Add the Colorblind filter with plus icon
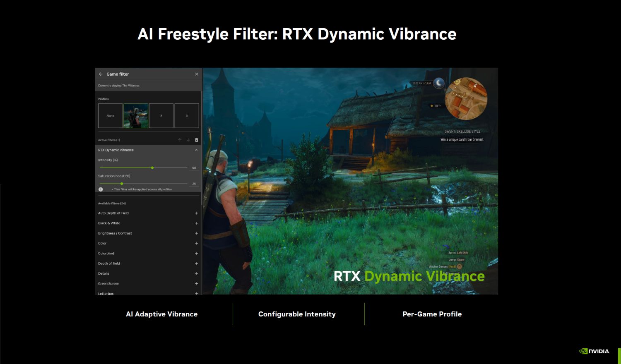The height and width of the screenshot is (364, 621). tap(197, 253)
